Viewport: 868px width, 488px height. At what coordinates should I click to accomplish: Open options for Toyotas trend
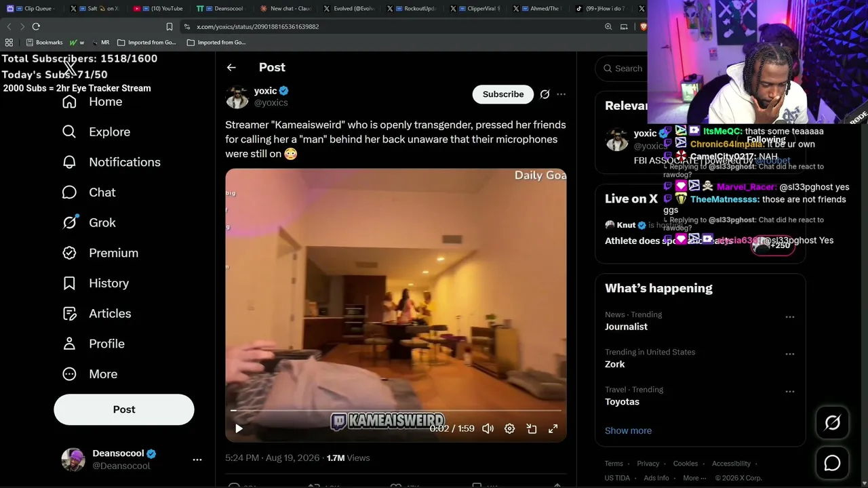click(790, 392)
